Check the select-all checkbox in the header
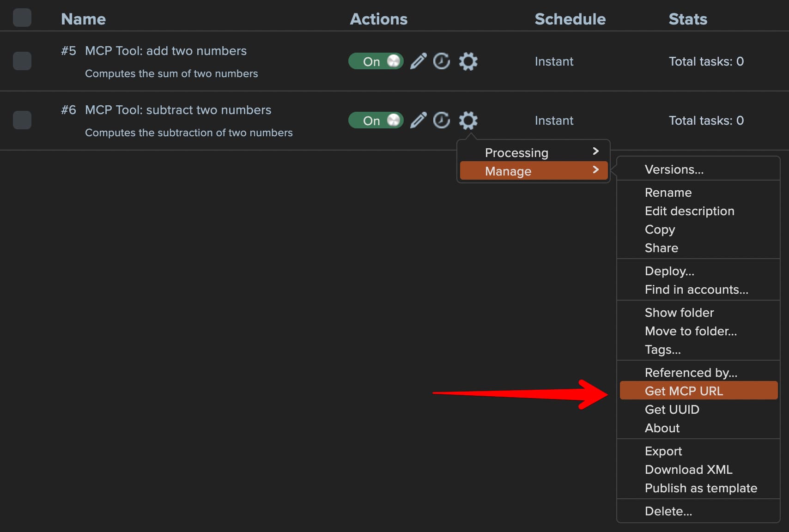This screenshot has height=532, width=789. 22,18
